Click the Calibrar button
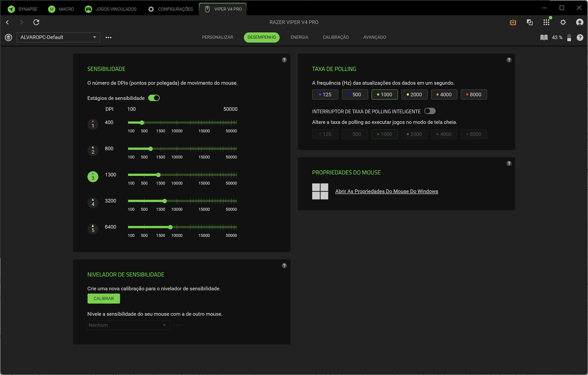 104,298
